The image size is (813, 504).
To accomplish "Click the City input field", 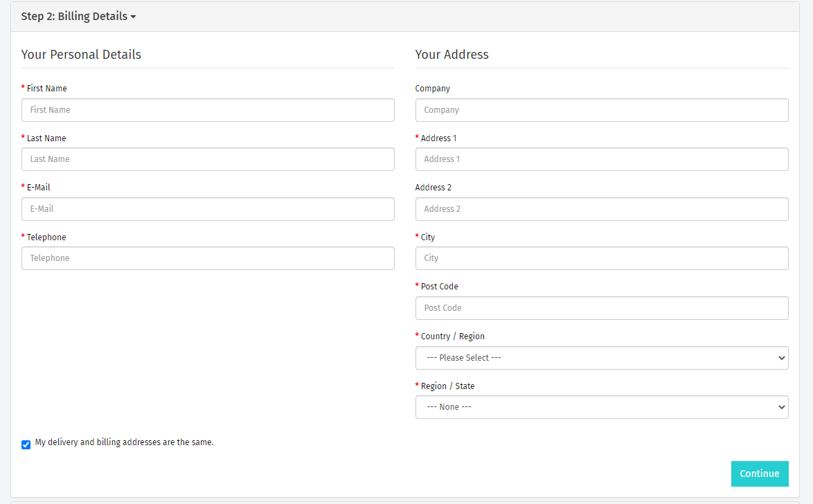I will tap(602, 258).
